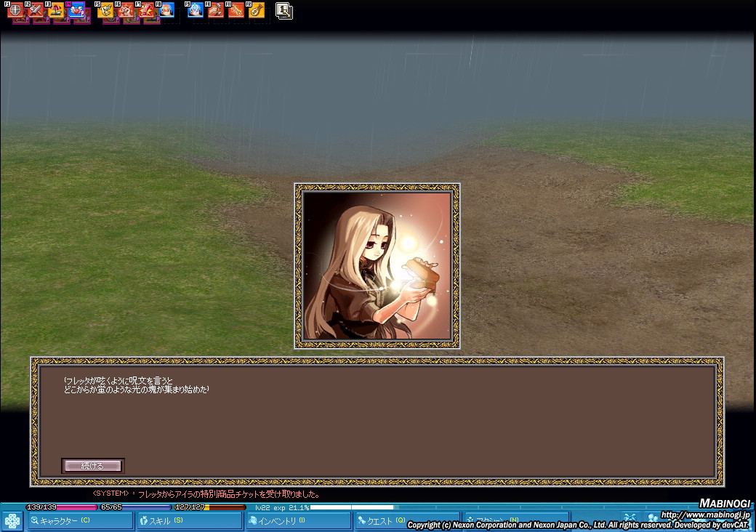Screen dimensions: 756x532
Task: Click the pink HP bar 139/139
Action: (61, 507)
